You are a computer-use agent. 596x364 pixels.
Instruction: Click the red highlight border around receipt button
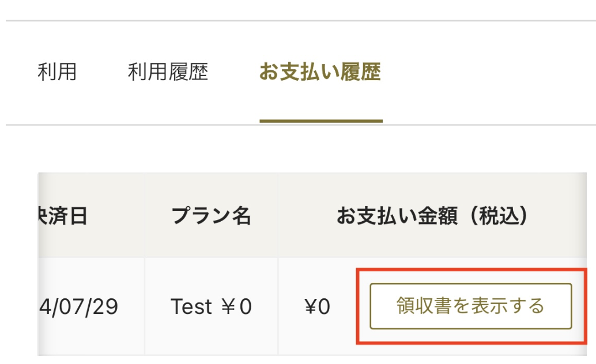[x=359, y=306]
